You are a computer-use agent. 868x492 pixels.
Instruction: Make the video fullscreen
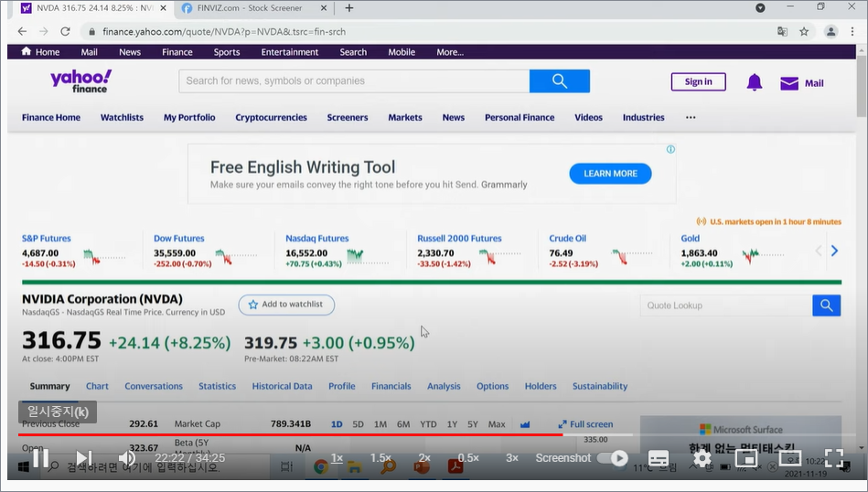tap(833, 458)
